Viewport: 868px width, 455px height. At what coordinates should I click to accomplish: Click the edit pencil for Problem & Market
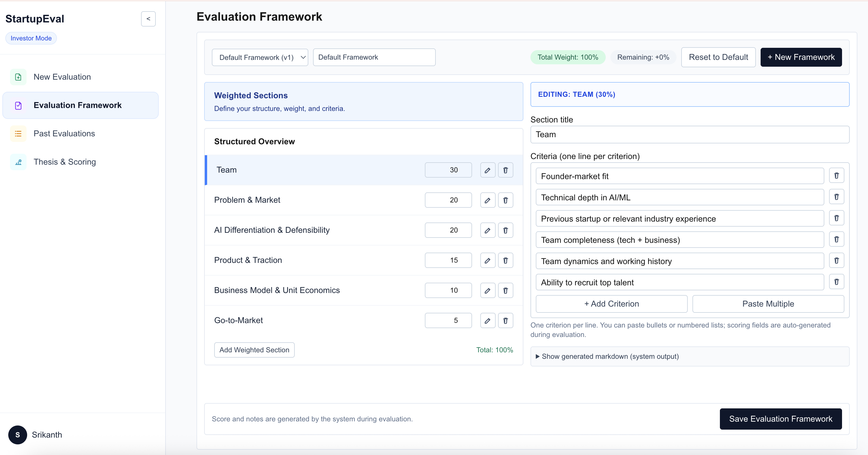pyautogui.click(x=487, y=200)
